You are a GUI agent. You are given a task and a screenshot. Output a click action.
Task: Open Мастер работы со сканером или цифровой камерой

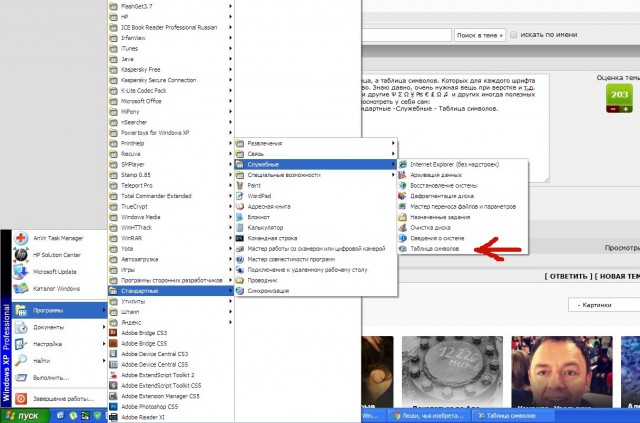[x=316, y=249]
